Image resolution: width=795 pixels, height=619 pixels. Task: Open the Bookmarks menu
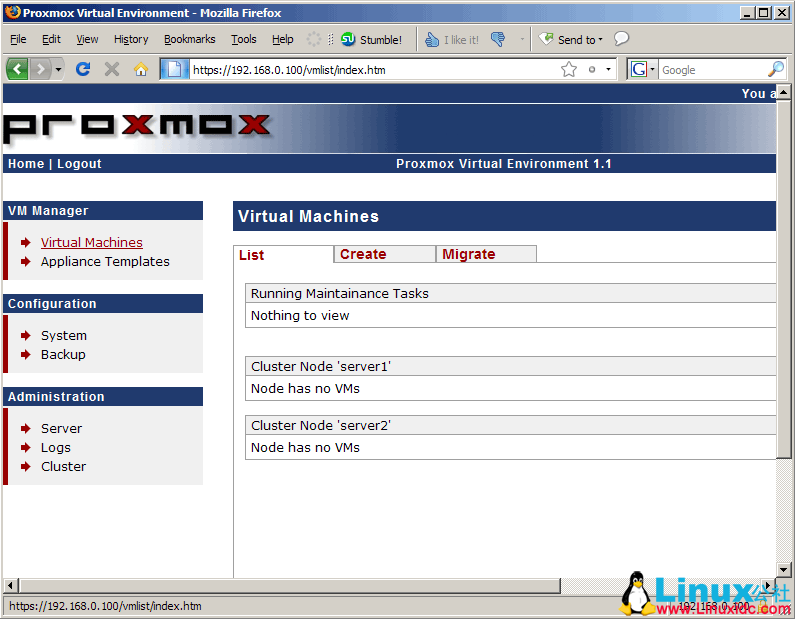click(189, 40)
